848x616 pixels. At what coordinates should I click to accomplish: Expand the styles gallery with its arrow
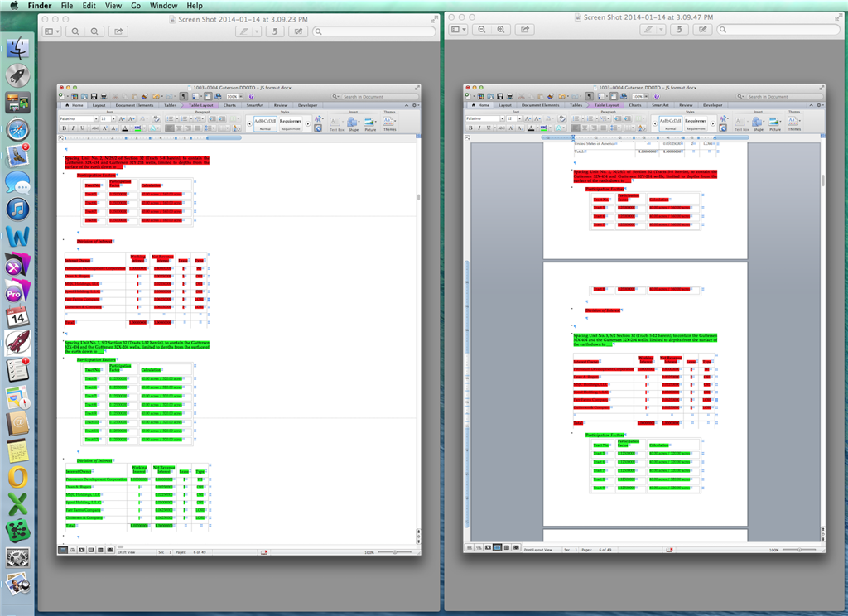pyautogui.click(x=308, y=122)
